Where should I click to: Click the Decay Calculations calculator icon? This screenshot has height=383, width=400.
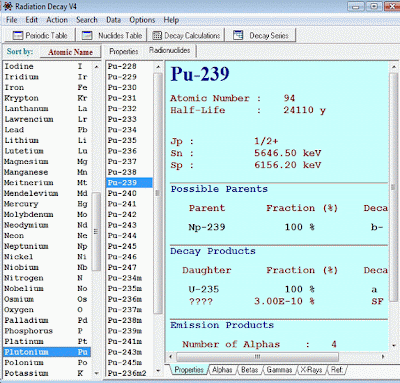(157, 35)
